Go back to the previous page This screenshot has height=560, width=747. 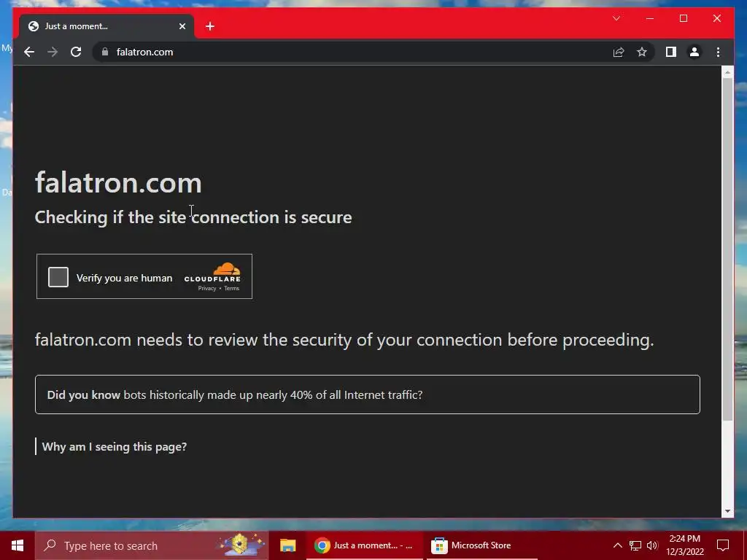tap(29, 52)
